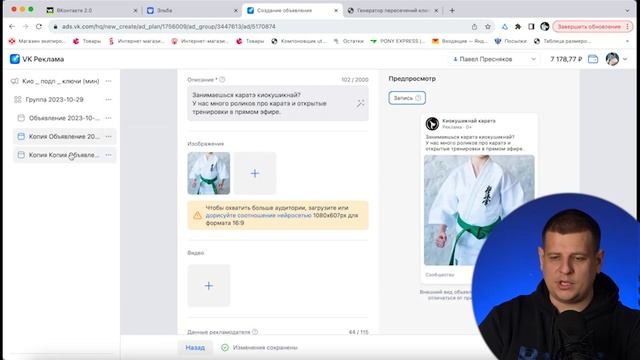The image size is (640, 360).
Task: Open options for 'Копия Копия Объявле...'
Action: click(x=109, y=155)
